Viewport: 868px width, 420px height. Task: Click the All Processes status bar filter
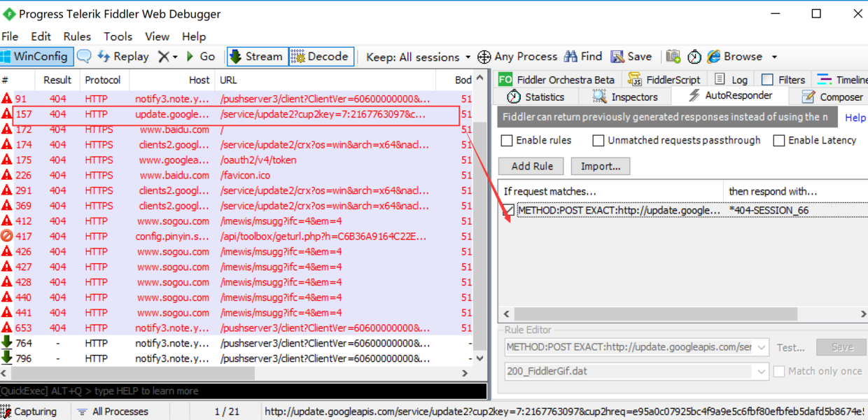(x=113, y=412)
